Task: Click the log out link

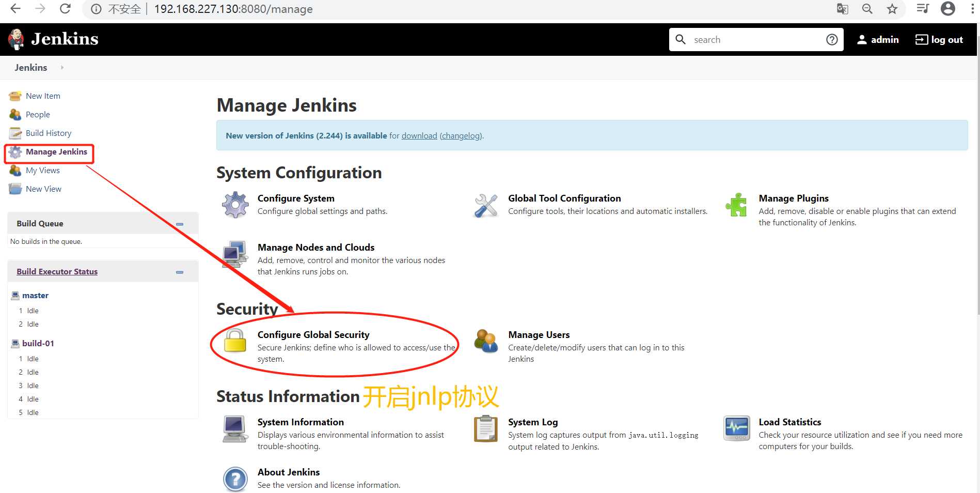Action: tap(939, 40)
